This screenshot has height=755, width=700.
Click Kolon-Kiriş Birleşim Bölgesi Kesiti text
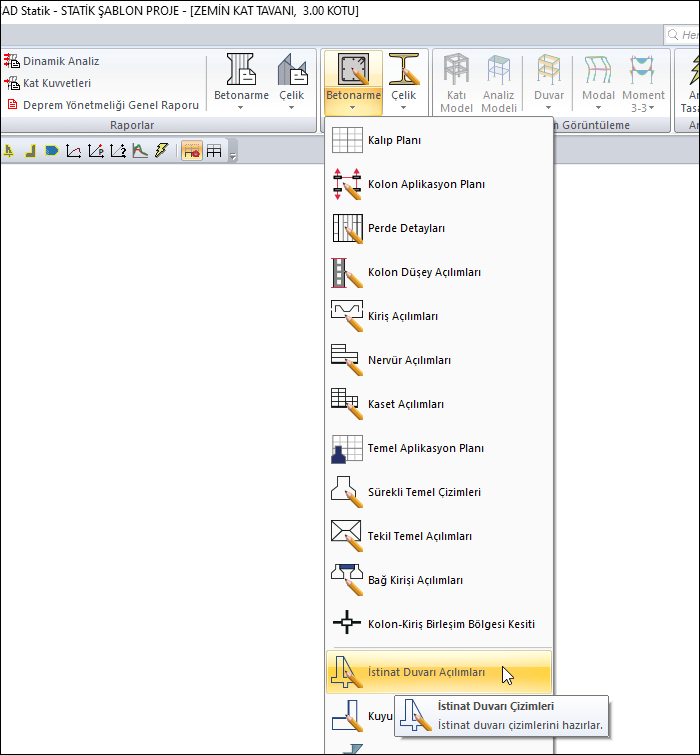[451, 624]
